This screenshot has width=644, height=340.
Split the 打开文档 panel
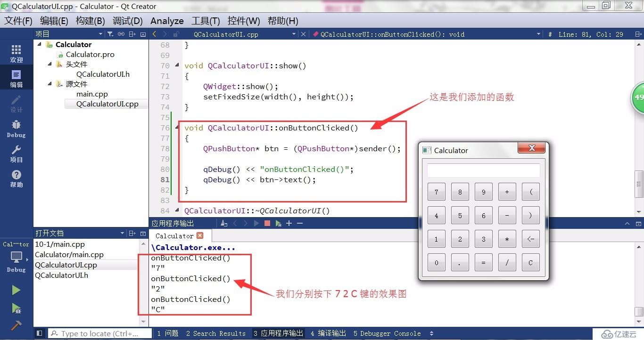pos(132,233)
